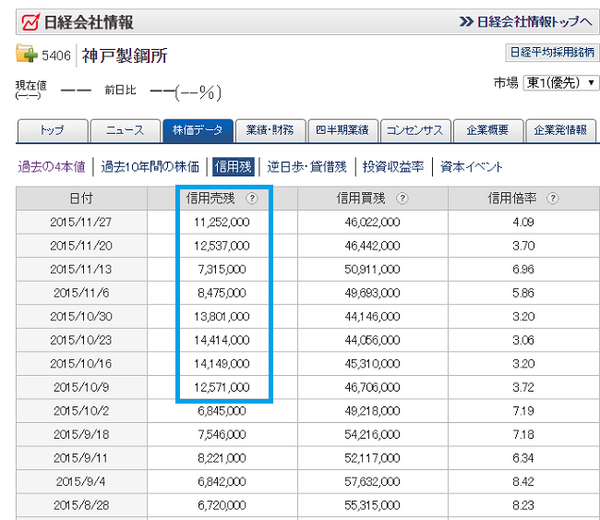Screen dimensions: 600x520
Task: Select the 株価データ tab
Action: [x=198, y=130]
